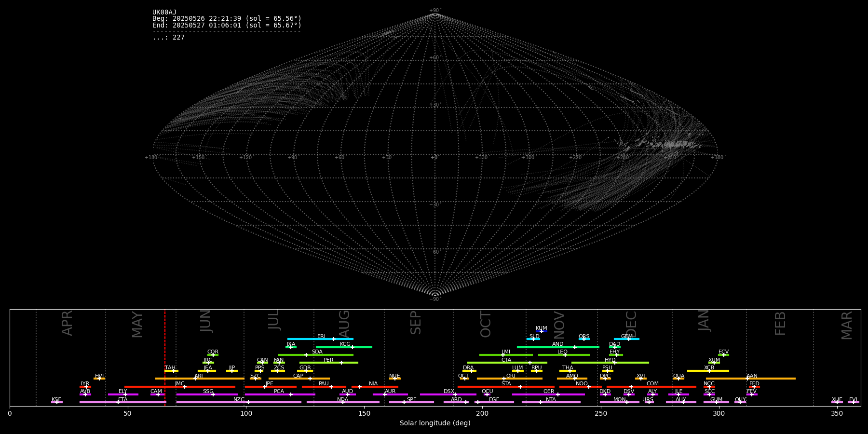Select the KCG shower label

[x=345, y=344]
